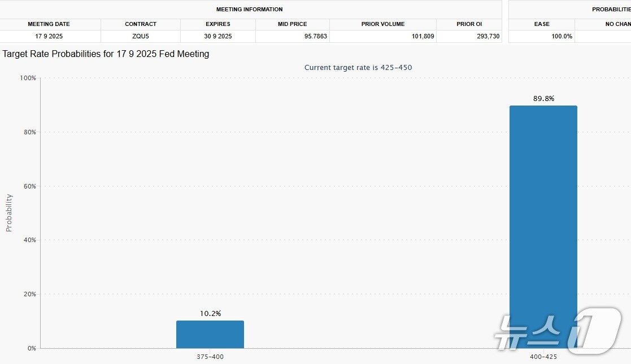This screenshot has width=631, height=364.
Task: Click the EASE column header
Action: [x=542, y=24]
